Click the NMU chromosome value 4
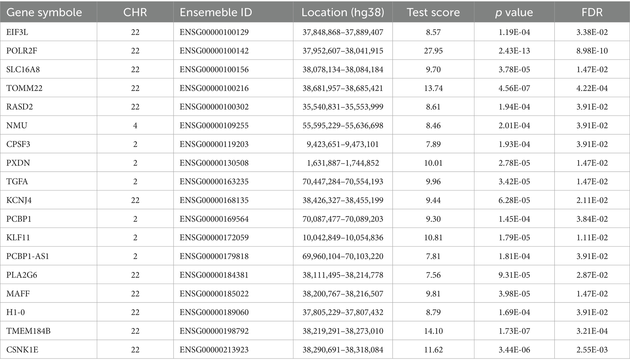630x364 pixels. coord(135,125)
